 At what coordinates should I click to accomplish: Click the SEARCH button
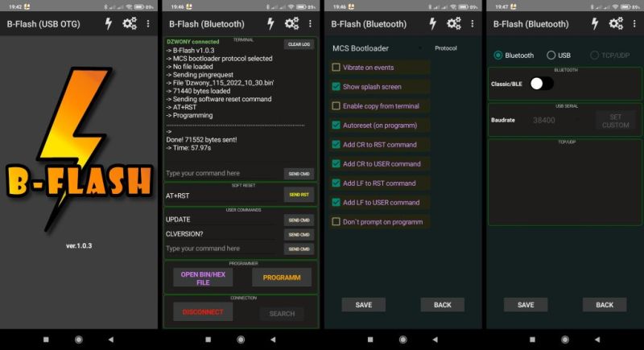pyautogui.click(x=282, y=314)
